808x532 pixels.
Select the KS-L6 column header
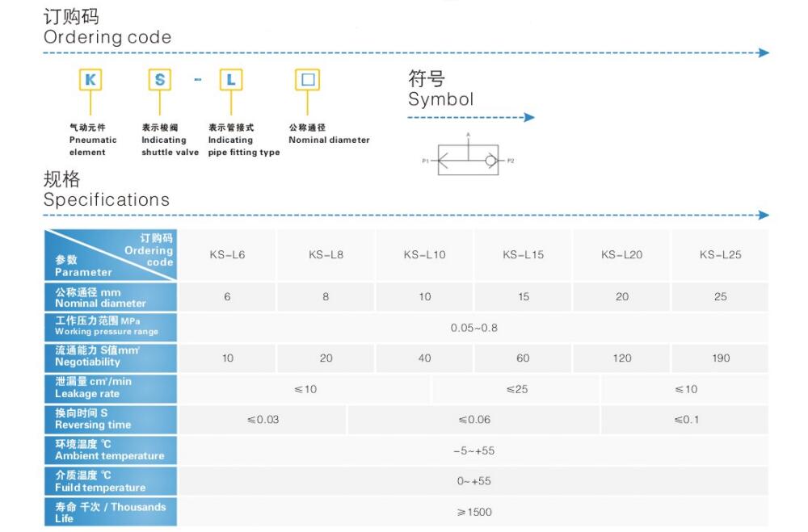[x=227, y=255]
